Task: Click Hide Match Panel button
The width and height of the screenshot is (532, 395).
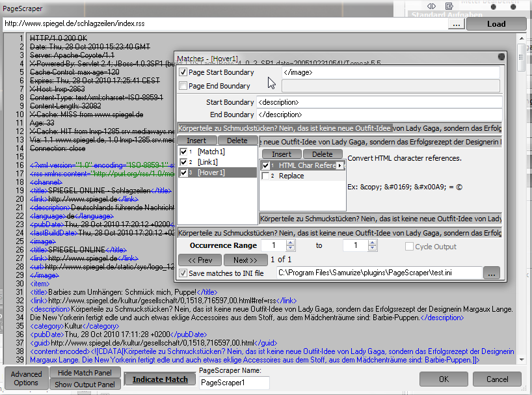Action: pos(85,373)
